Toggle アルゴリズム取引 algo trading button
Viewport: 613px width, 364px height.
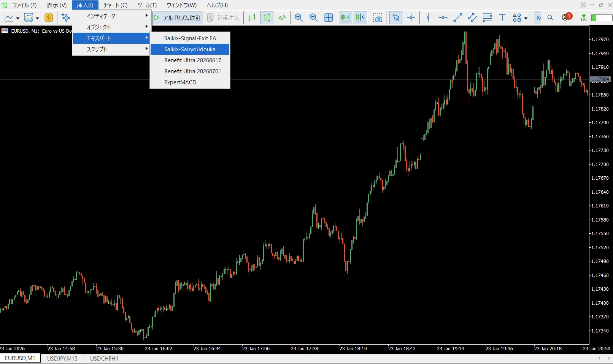177,17
